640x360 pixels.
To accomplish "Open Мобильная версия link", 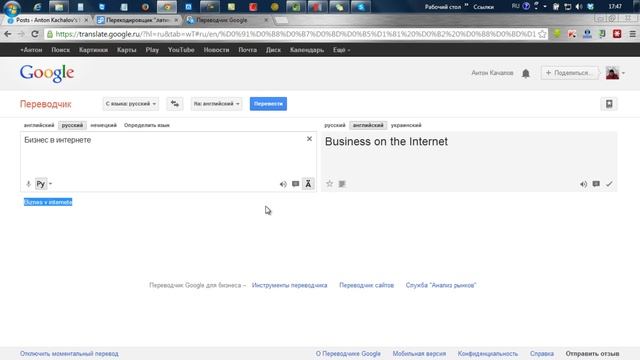I will [x=419, y=353].
